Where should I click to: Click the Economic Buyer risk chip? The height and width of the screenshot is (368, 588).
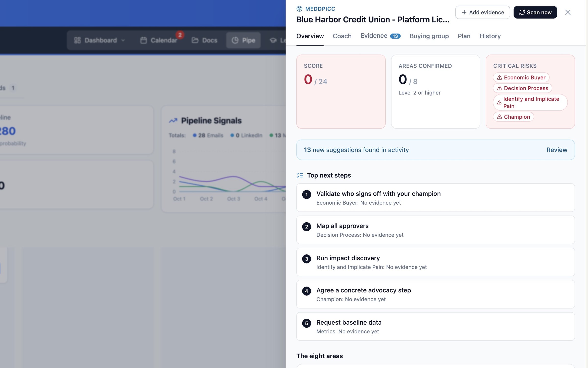[521, 78]
